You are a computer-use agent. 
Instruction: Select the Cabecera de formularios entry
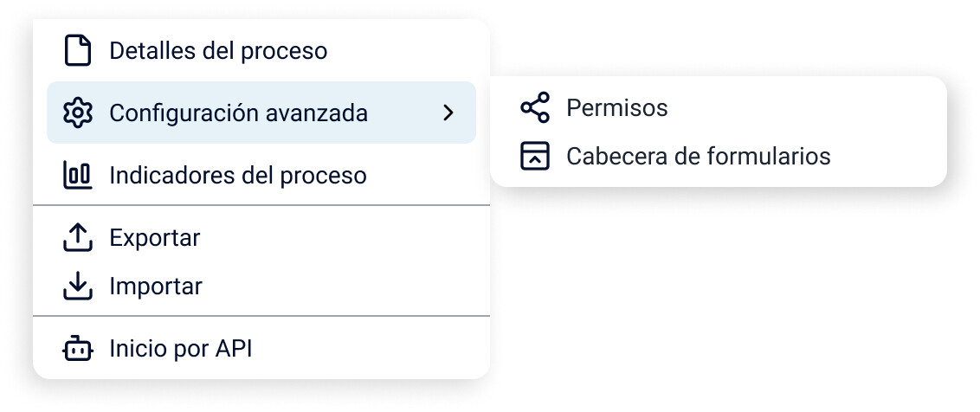(x=698, y=156)
